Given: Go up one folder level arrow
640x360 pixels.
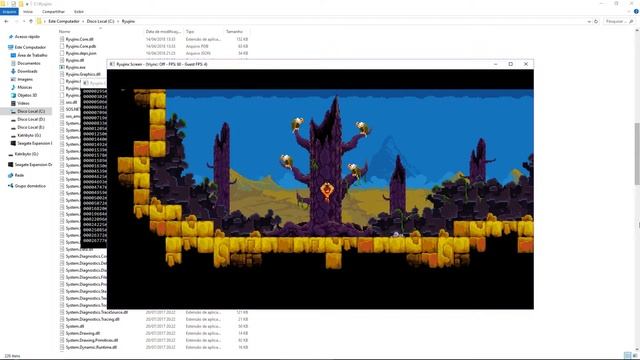Looking at the screenshot, I should tap(31, 21).
